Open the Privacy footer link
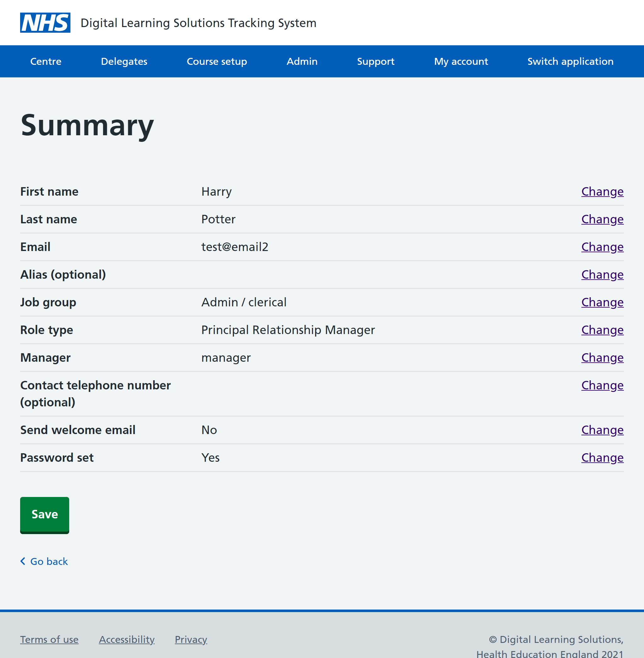This screenshot has height=658, width=644. click(x=191, y=639)
